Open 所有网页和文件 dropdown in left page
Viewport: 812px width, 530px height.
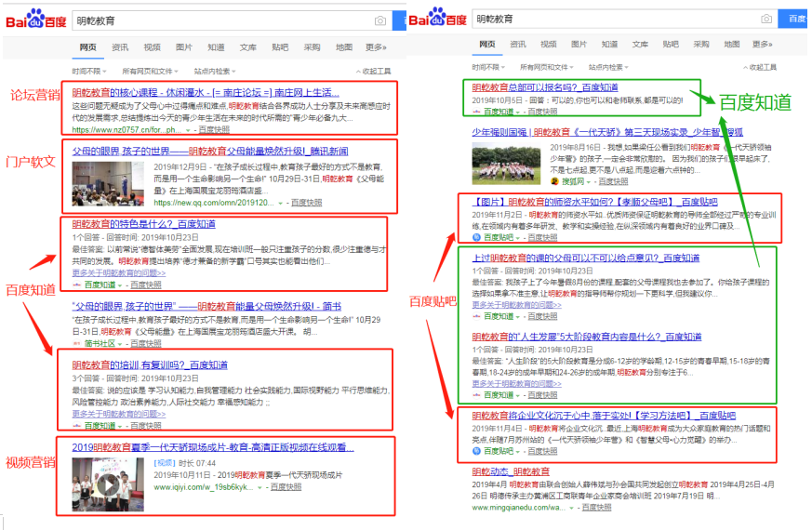[150, 71]
